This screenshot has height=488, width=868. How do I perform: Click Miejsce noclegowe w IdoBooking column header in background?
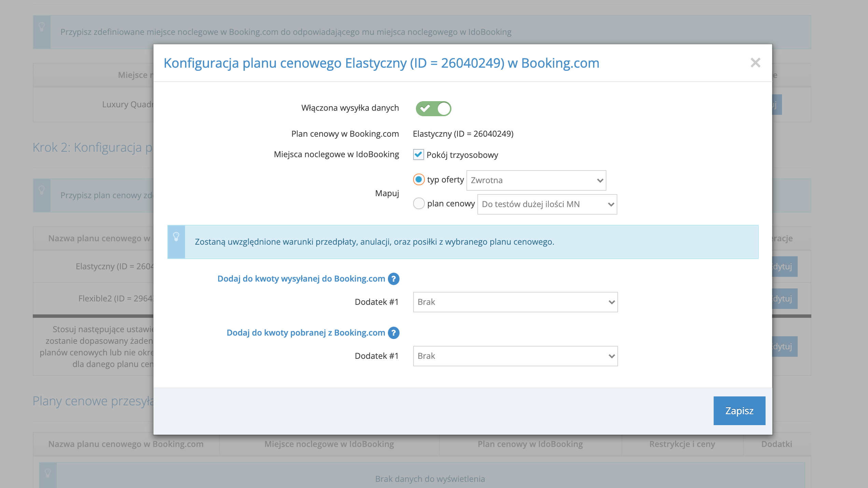(329, 444)
